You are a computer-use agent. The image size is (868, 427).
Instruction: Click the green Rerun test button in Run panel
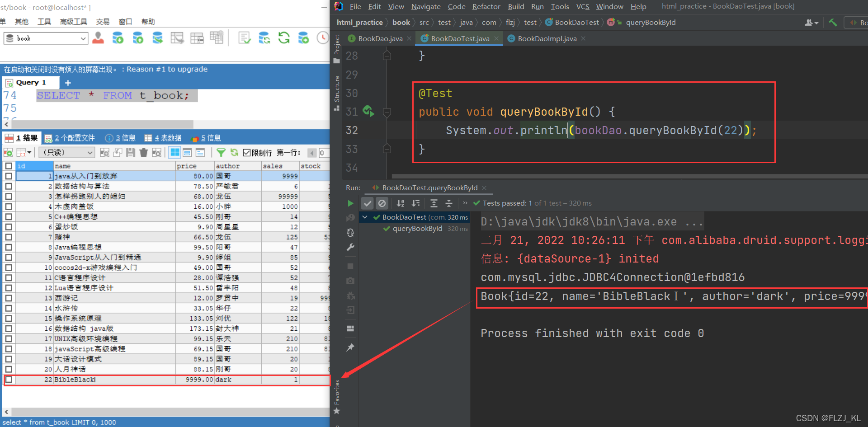[350, 203]
